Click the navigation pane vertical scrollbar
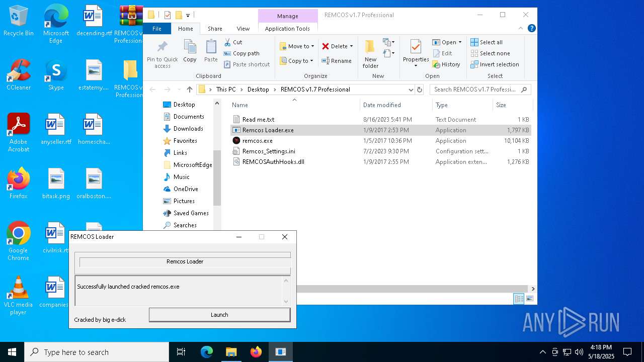644x362 pixels. tap(217, 177)
